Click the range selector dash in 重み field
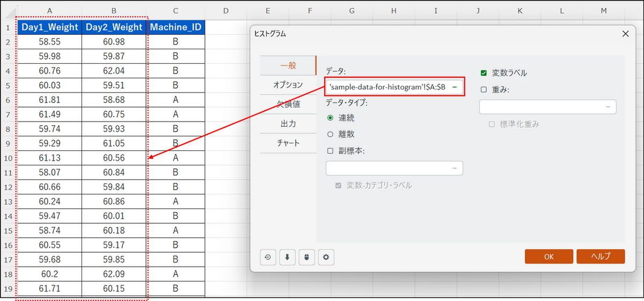Screen dimensions: 644x301 [608, 107]
